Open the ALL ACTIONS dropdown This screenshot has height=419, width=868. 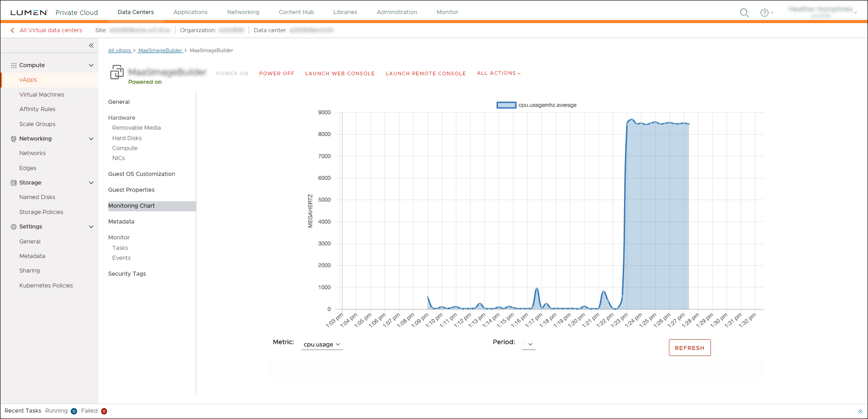[498, 73]
